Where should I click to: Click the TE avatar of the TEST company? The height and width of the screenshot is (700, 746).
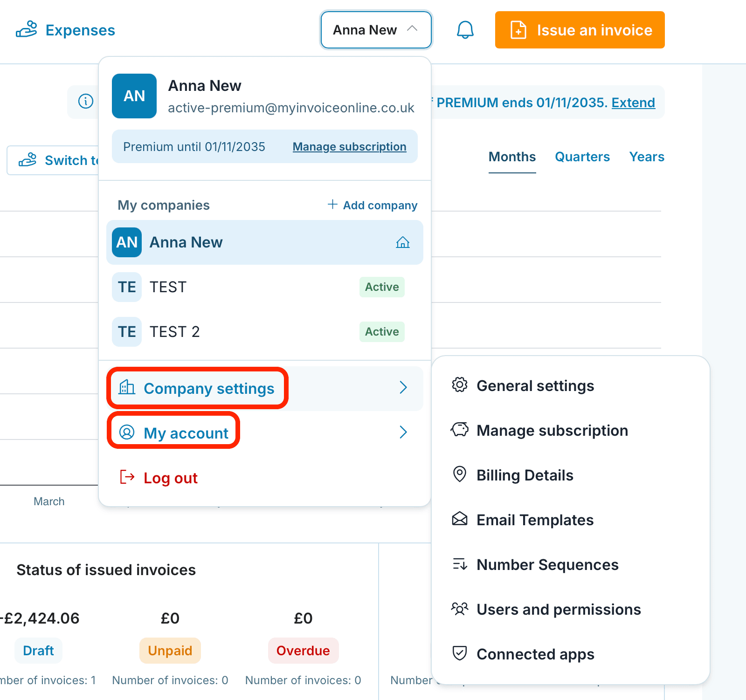[127, 287]
